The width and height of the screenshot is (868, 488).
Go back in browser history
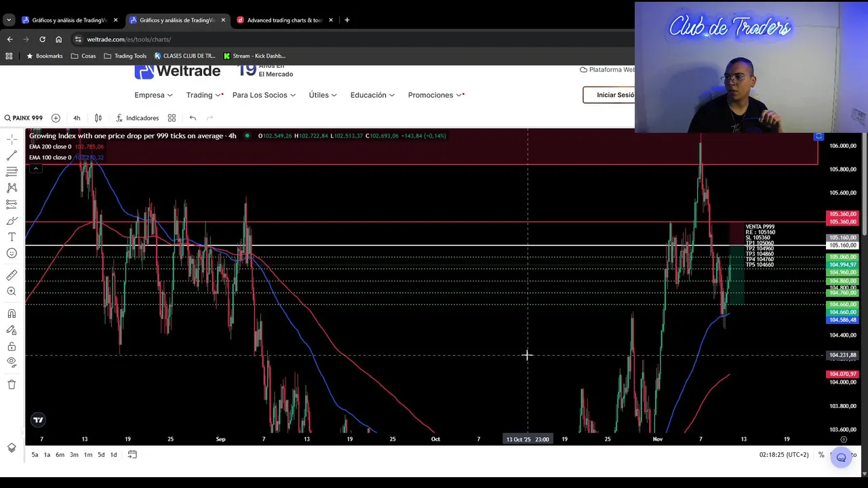coord(9,39)
